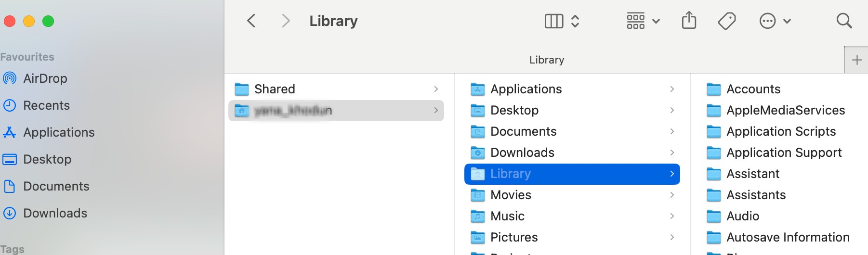Select the Music folder
The width and height of the screenshot is (868, 255).
pyautogui.click(x=572, y=216)
